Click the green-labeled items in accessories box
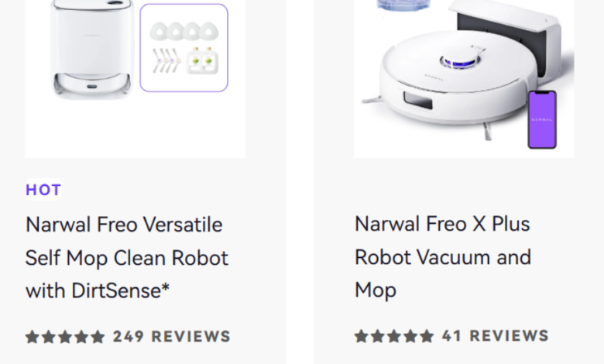This screenshot has width=604, height=364. pyautogui.click(x=202, y=60)
